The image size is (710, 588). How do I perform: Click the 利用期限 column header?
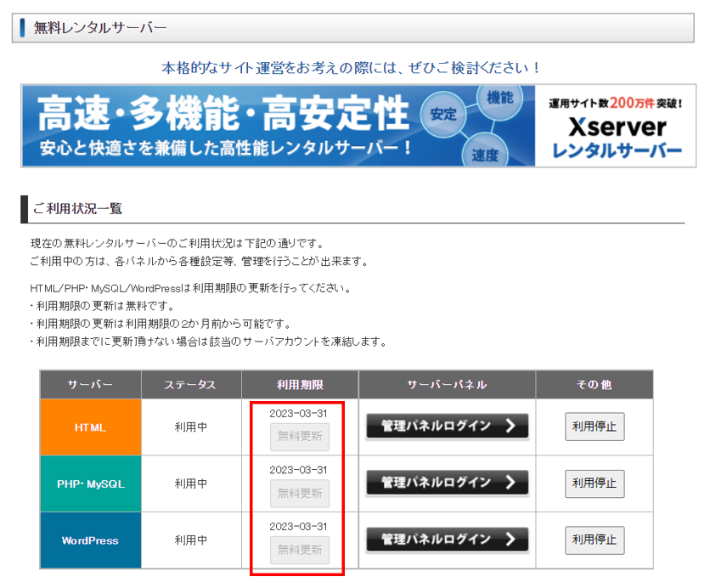tap(300, 385)
